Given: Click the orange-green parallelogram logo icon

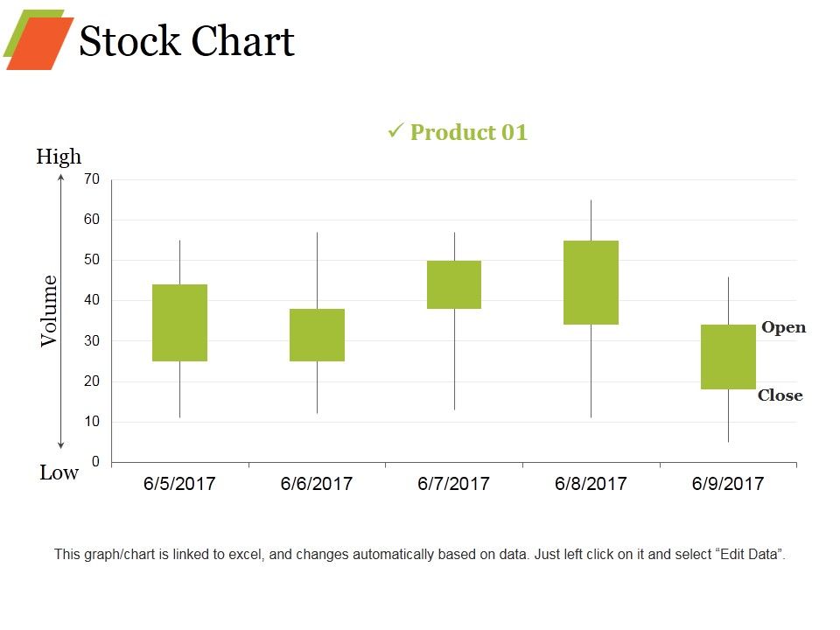Looking at the screenshot, I should tap(38, 39).
